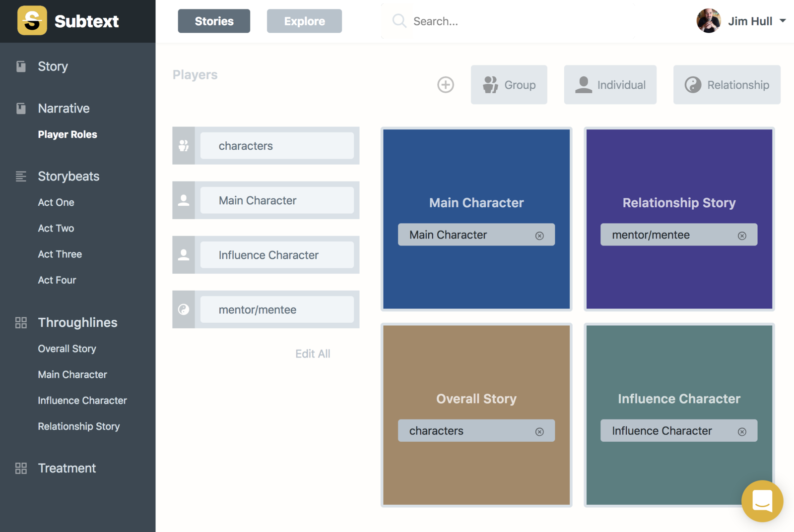Select the Influence Character player field
Screen dimensions: 794x532
point(277,255)
